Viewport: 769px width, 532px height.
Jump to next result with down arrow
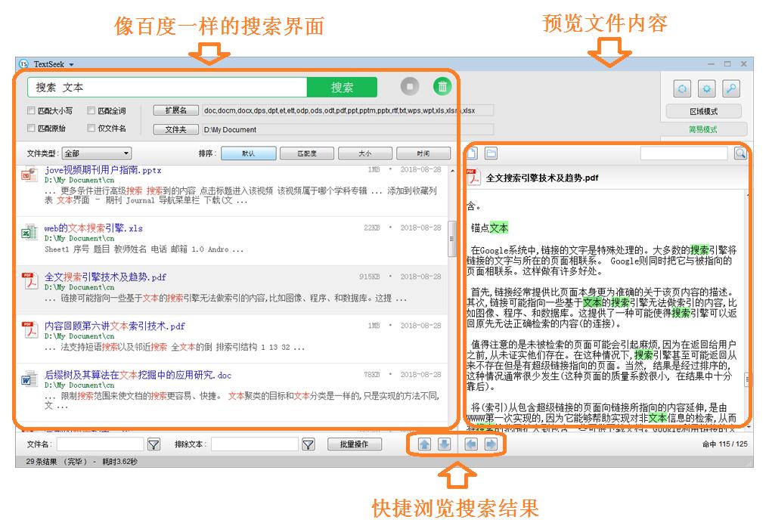(x=445, y=444)
